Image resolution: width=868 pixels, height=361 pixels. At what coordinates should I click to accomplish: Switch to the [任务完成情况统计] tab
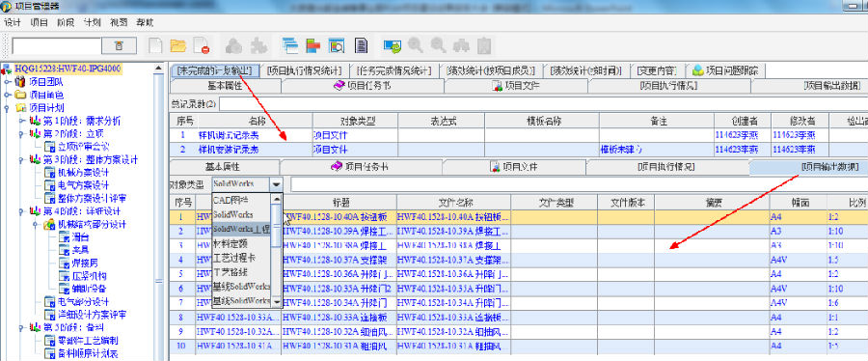[x=393, y=70]
